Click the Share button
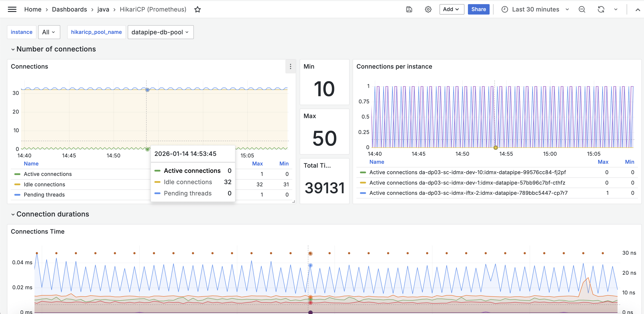Screen dimensions: 644x314 coord(479,9)
